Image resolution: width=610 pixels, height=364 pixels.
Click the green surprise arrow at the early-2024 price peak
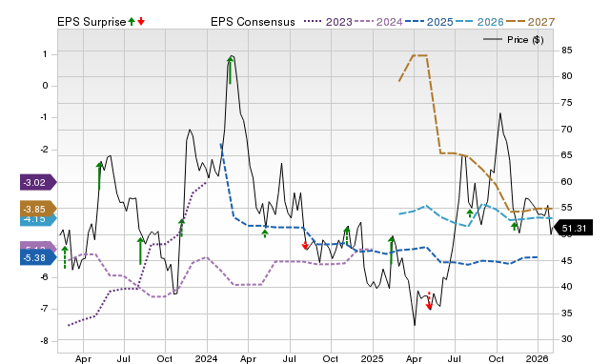pyautogui.click(x=230, y=70)
